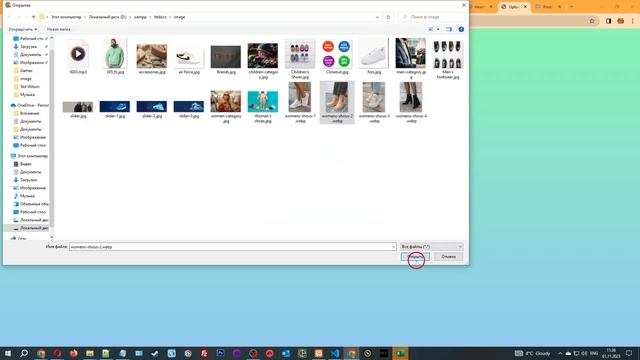Viewport: 640px width, 360px height.
Task: Toggle the preview pane icon
Action: (x=449, y=29)
